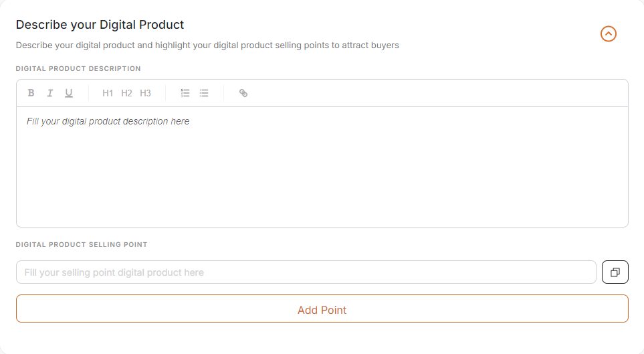Toggle underline formatting in the editor toolbar
Screen dimensions: 644x354
point(69,93)
